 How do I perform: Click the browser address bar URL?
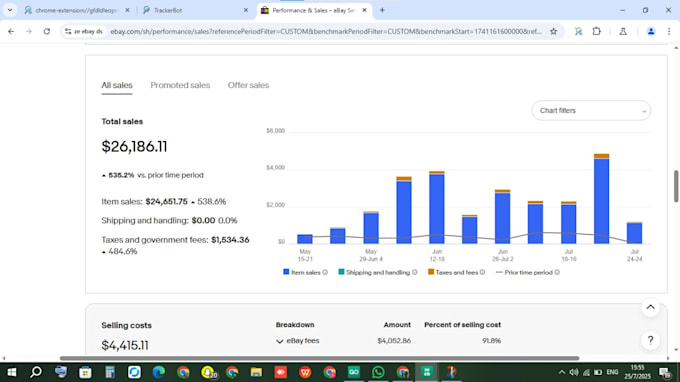click(x=325, y=31)
